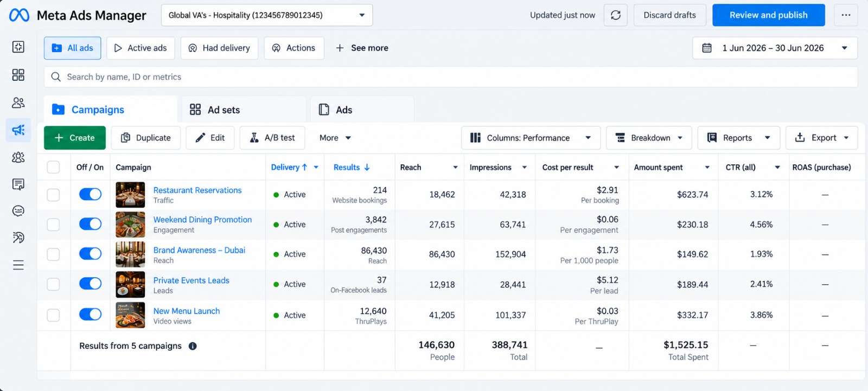Viewport: 868px width, 391px height.
Task: Turn off the Private Events Leads toggle
Action: (x=91, y=284)
